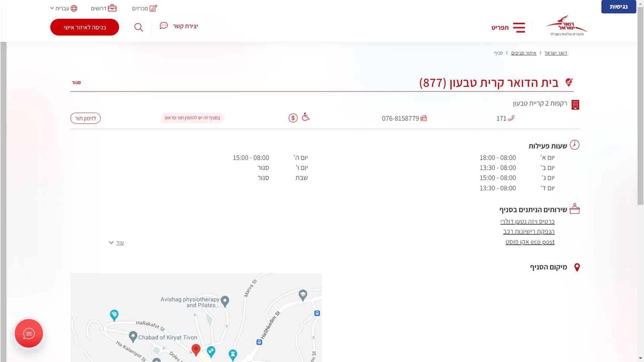Click the bus stop icon near HaShkedim St

[x=259, y=342]
